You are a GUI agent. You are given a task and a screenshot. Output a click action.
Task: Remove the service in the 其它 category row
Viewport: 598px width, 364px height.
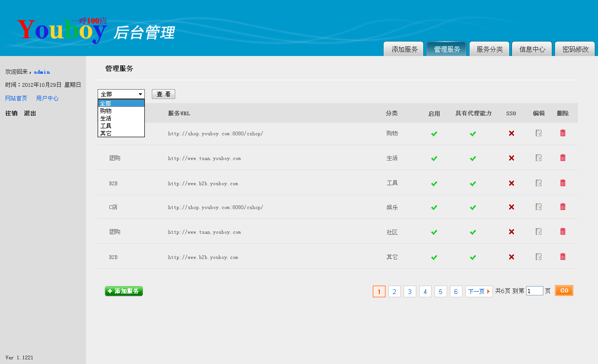pyautogui.click(x=562, y=257)
